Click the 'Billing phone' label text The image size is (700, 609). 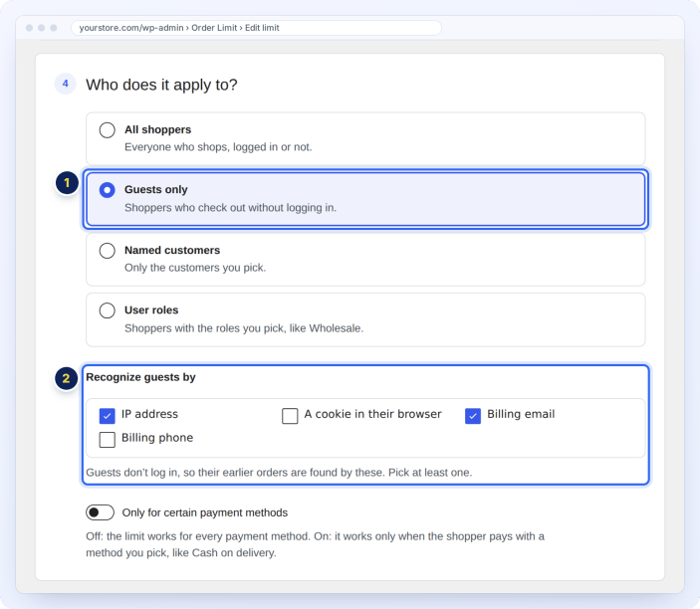tap(157, 438)
